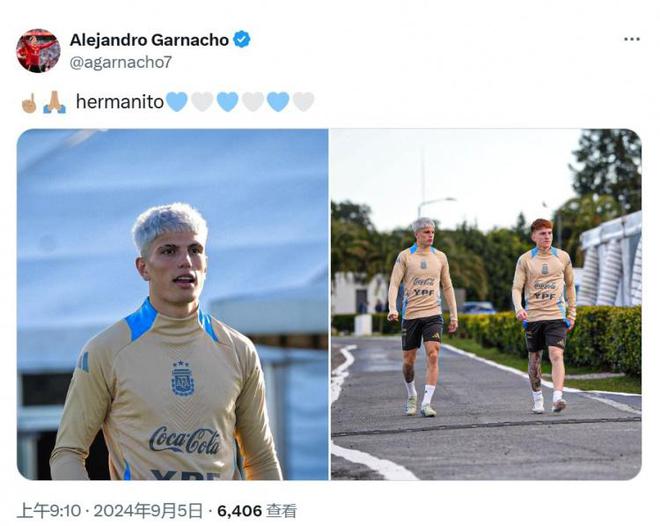Click the 上午9:10 timestamp
The image size is (660, 526).
(48, 511)
